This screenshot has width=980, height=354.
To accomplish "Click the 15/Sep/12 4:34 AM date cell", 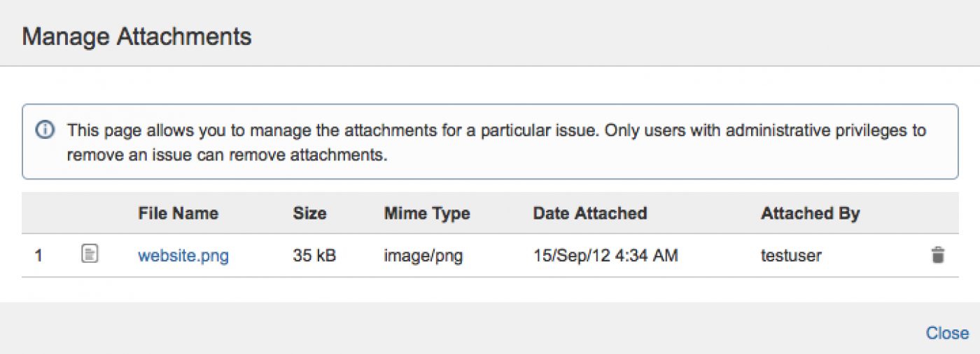I will pyautogui.click(x=605, y=256).
